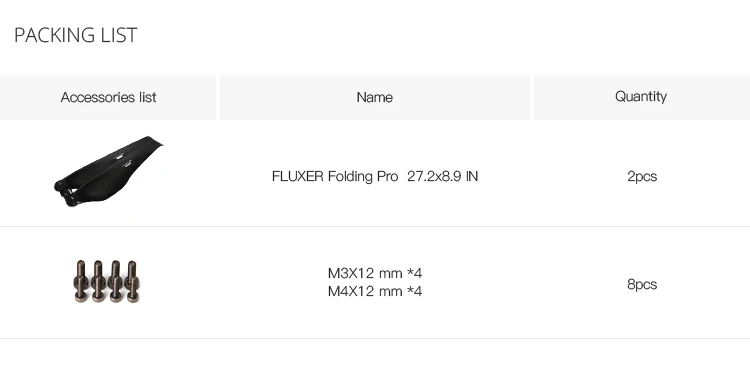
Task: Click divider line between propeller and screws rows
Action: [x=375, y=226]
